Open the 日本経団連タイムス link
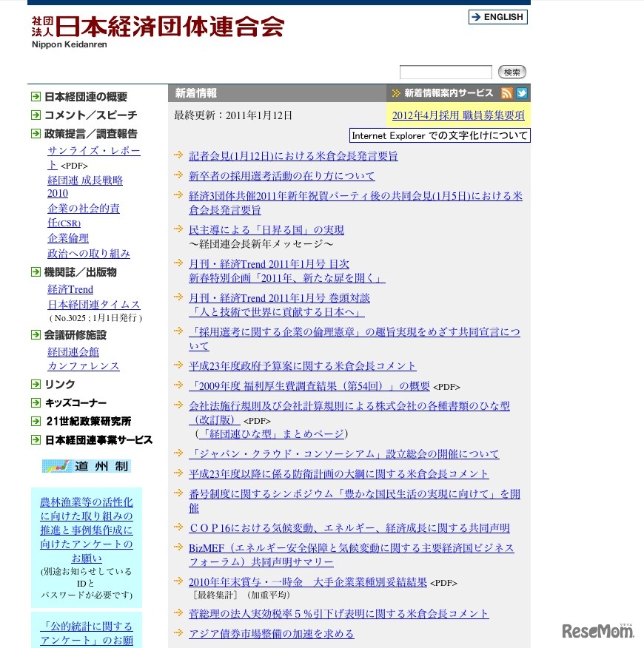This screenshot has width=644, height=648. tap(94, 304)
